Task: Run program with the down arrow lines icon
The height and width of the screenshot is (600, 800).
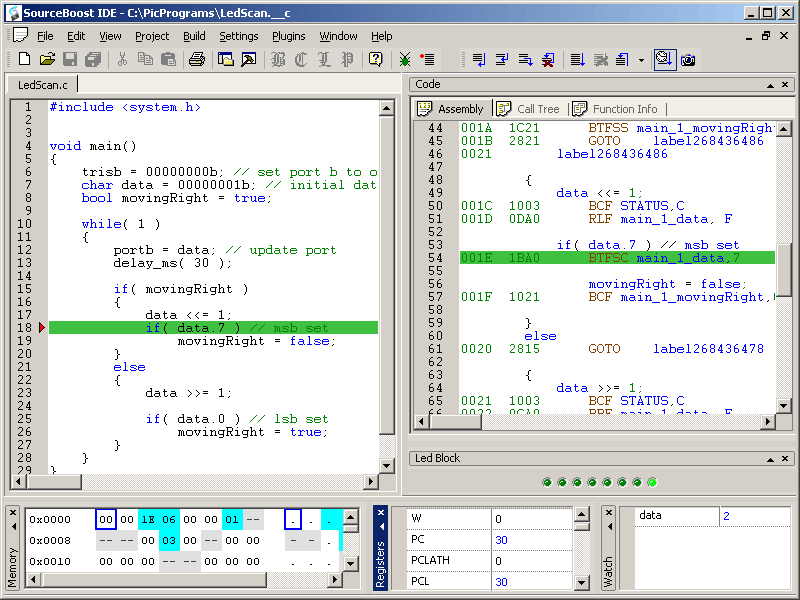Action: 577,60
